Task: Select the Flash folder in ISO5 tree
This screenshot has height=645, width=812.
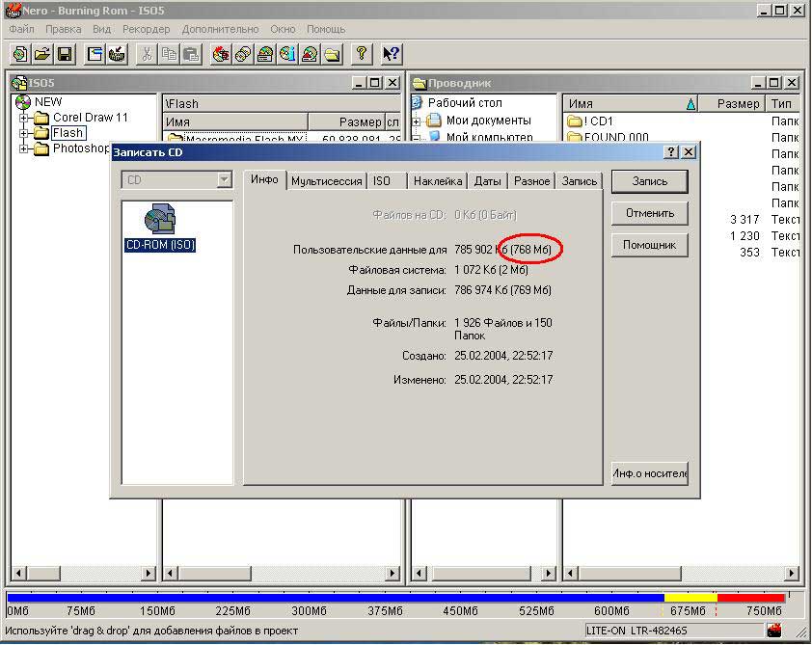Action: pyautogui.click(x=68, y=133)
